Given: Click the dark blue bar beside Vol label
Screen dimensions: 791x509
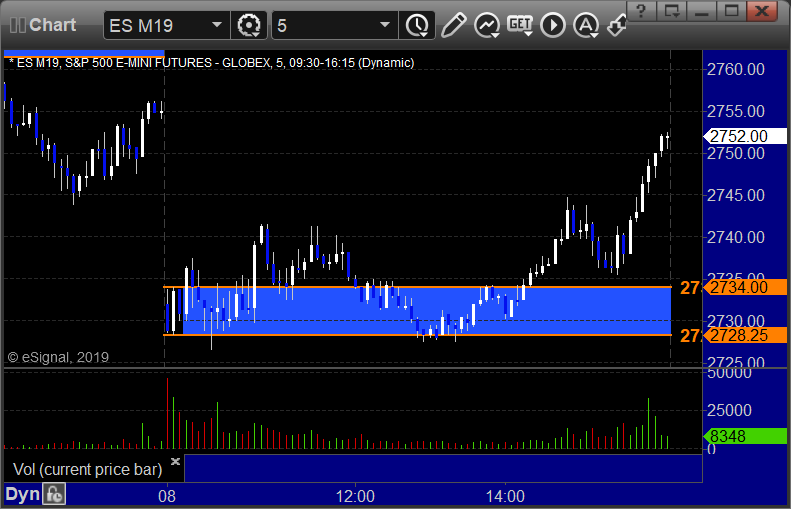Looking at the screenshot, I should tap(443, 468).
